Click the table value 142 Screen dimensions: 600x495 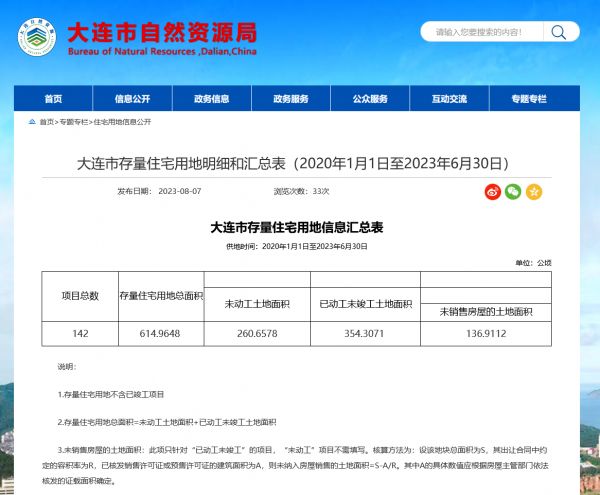[80, 334]
